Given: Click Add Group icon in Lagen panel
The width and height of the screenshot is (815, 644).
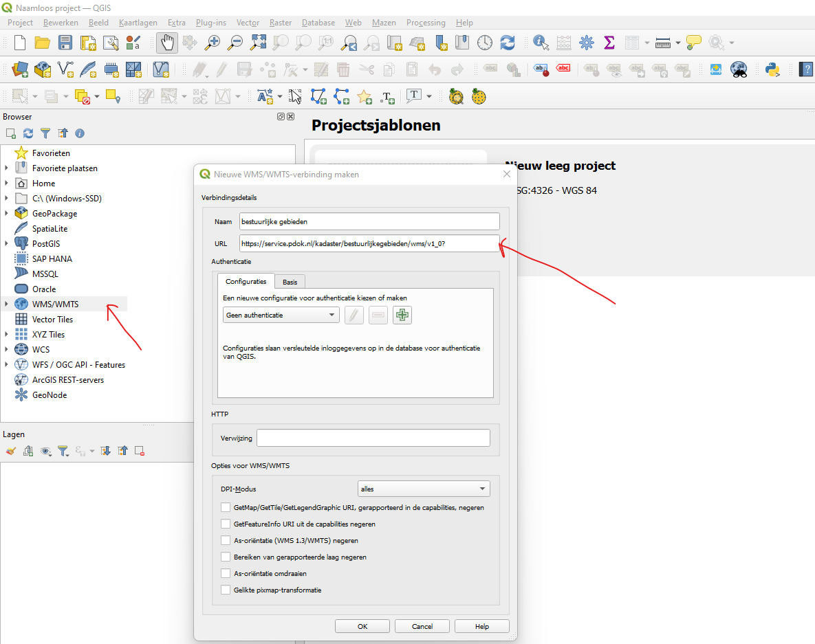Looking at the screenshot, I should (x=28, y=451).
